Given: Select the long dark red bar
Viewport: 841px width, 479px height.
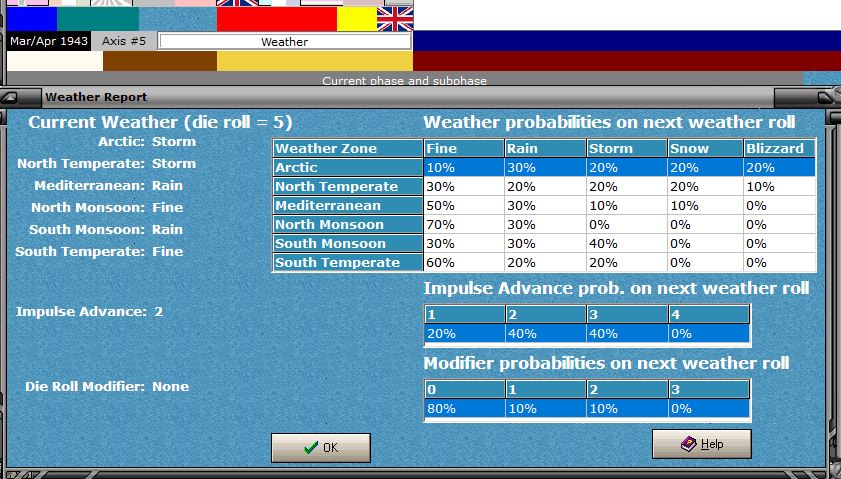Looking at the screenshot, I should [x=627, y=61].
